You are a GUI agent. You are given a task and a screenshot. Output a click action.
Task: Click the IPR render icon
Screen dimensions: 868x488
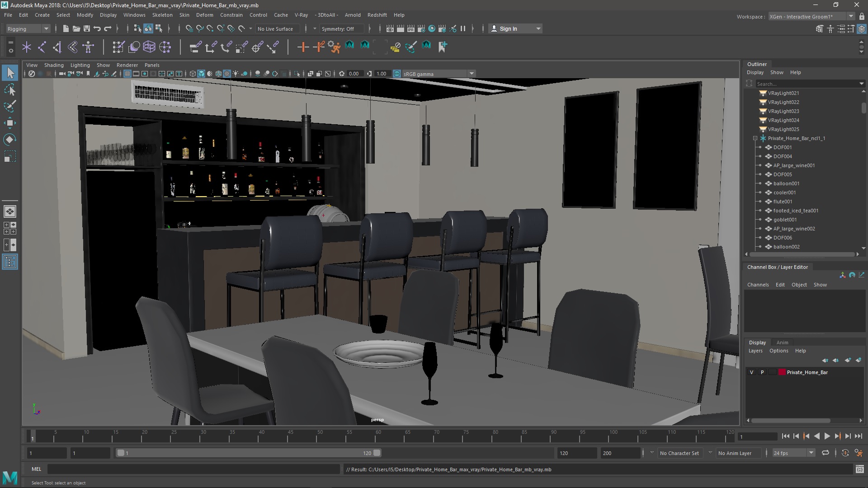(x=410, y=28)
